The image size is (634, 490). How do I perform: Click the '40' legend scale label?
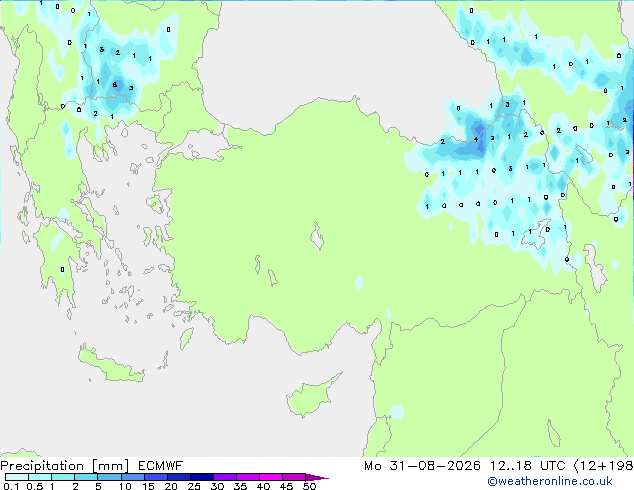(x=263, y=486)
